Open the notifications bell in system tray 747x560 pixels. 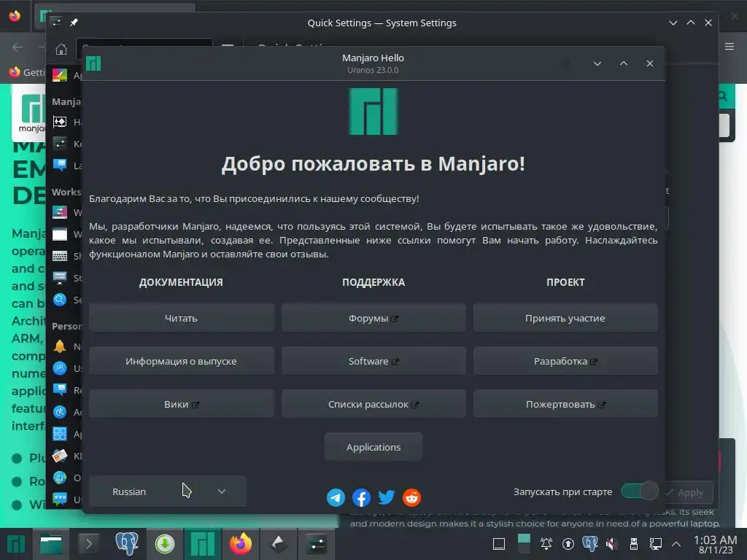click(x=546, y=544)
